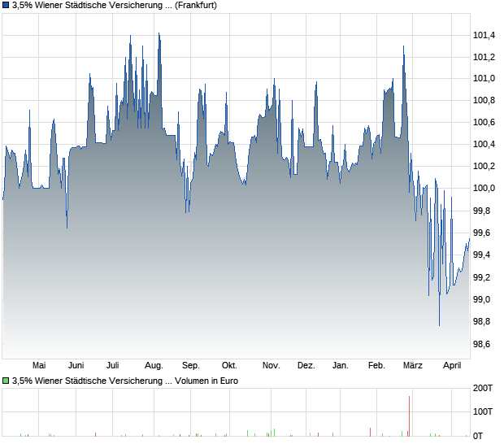
Task: Click the 98,6 price axis value
Action: click(x=481, y=344)
